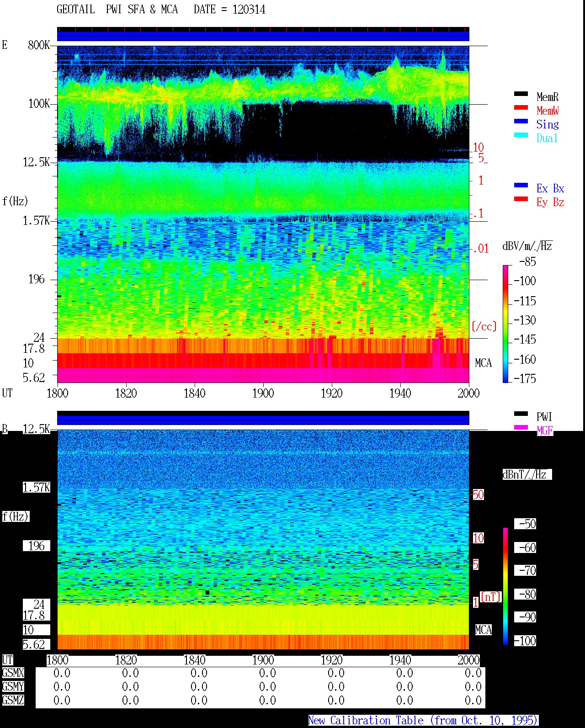Click the 'GEOTAIL PWI SFA & MCA' title text
The image size is (585, 728).
coord(117,10)
